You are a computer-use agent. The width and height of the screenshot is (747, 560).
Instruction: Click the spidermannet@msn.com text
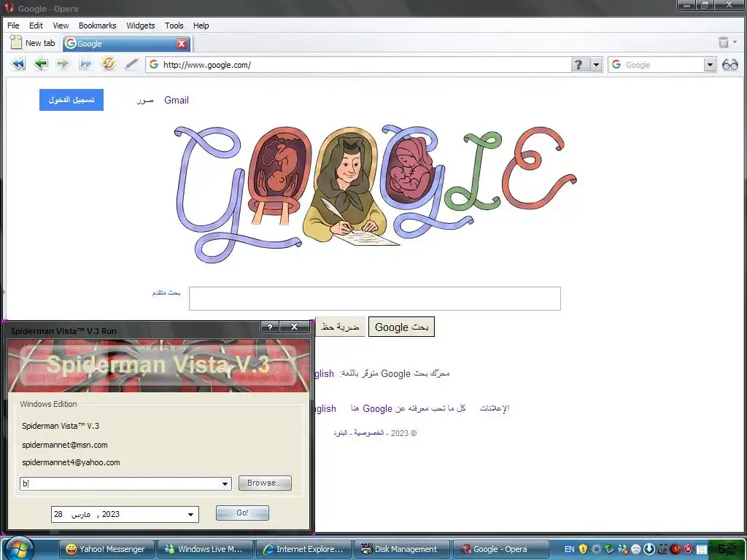coord(65,445)
